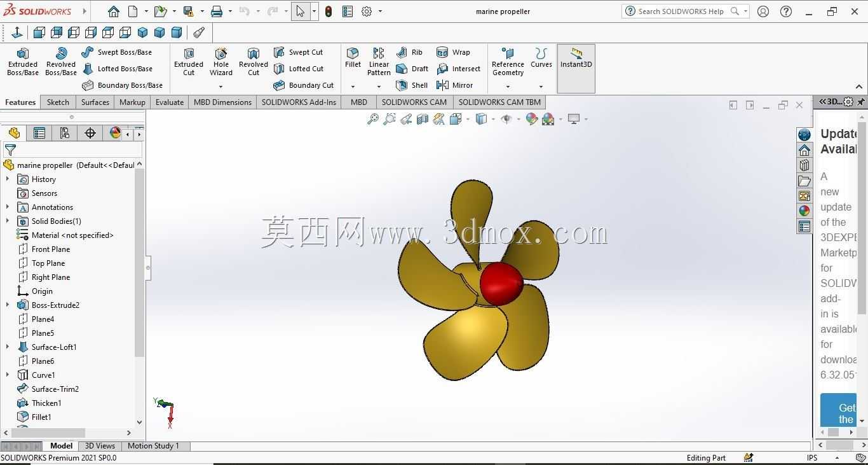Viewport: 868px width, 465px height.
Task: Click the Rib tool
Action: point(409,52)
